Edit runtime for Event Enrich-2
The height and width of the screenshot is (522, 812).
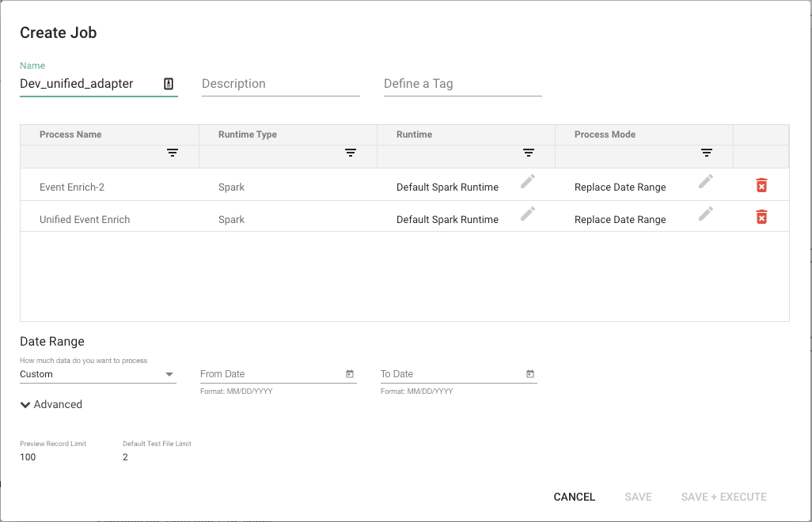pos(528,182)
